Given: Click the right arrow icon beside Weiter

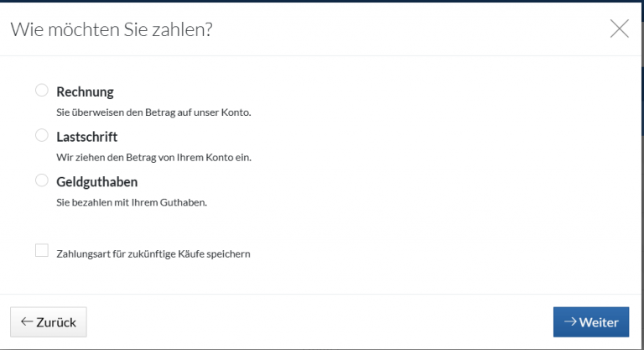Looking at the screenshot, I should click(x=570, y=322).
